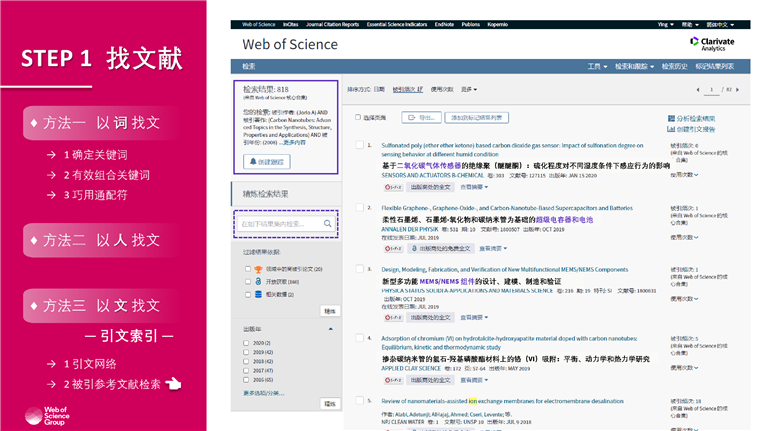Expand view abstract for MEMS/NEMS result
This screenshot has height=431, width=768.
(474, 318)
